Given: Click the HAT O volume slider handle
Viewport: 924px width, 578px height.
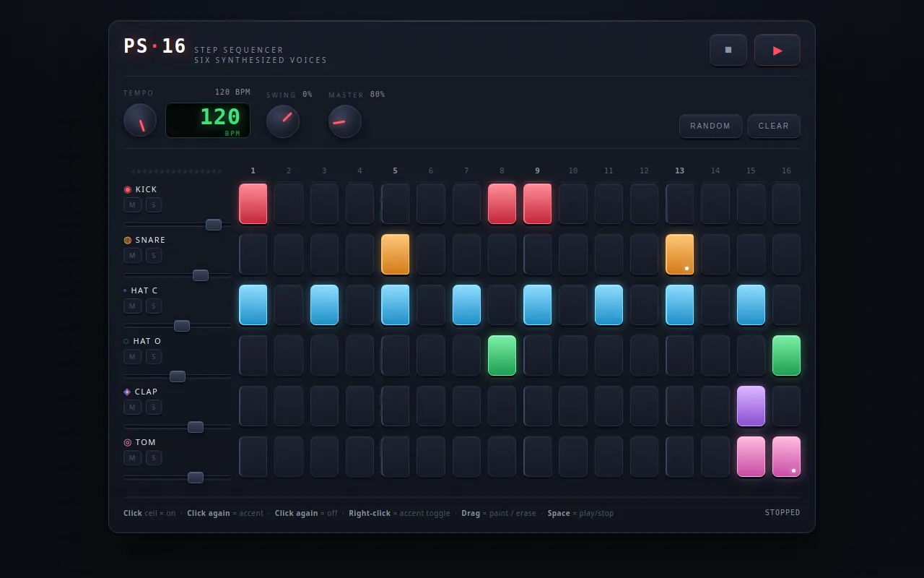Looking at the screenshot, I should pyautogui.click(x=178, y=376).
